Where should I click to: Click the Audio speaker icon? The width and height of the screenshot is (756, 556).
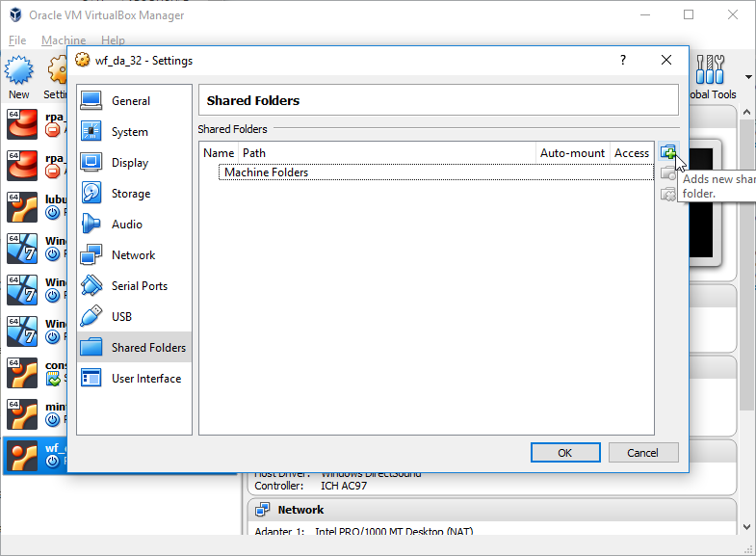click(91, 224)
